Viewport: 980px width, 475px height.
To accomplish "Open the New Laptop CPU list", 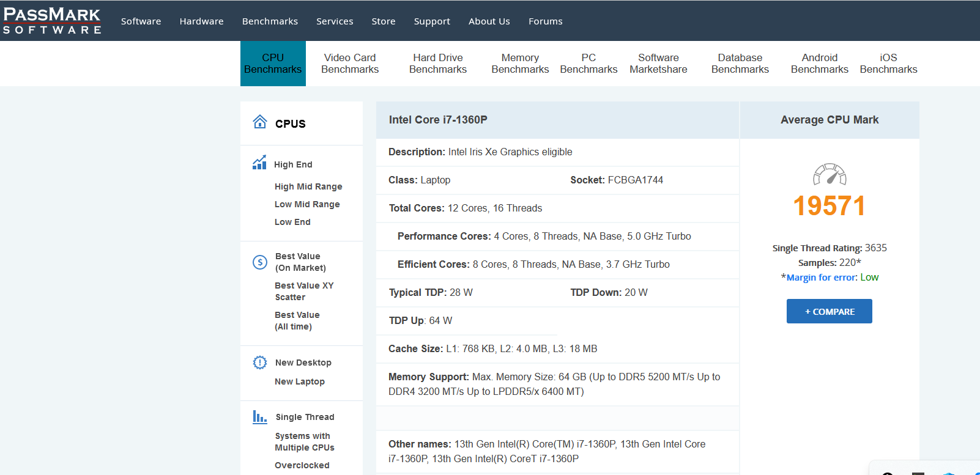I will (x=300, y=381).
